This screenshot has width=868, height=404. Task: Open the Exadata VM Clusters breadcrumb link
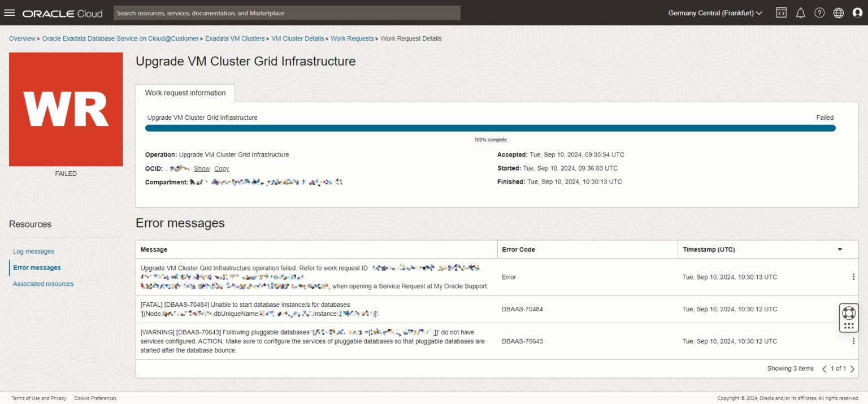tap(235, 38)
